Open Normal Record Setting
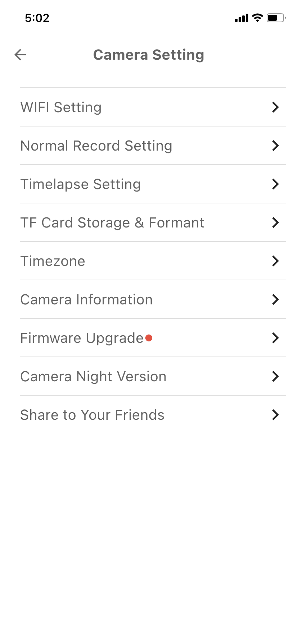This screenshot has width=298, height=644. coord(96,146)
